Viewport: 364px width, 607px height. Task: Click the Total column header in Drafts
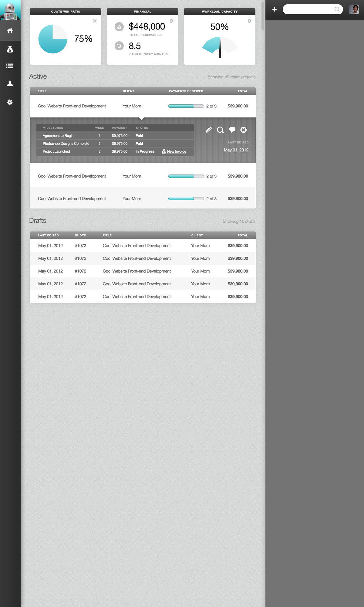pos(243,235)
